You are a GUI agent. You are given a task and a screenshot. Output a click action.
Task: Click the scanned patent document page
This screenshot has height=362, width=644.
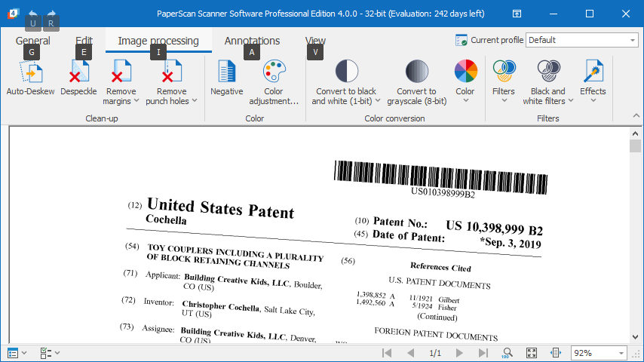click(x=320, y=235)
